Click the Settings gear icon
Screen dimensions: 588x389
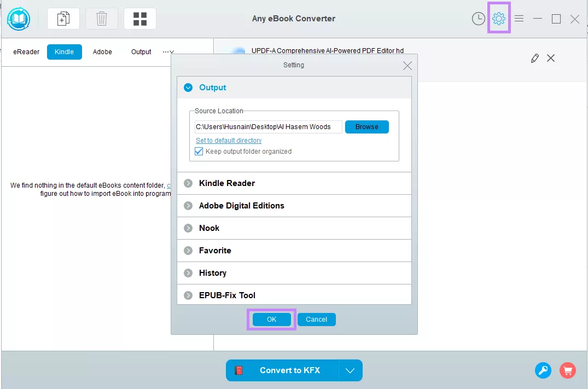coord(498,18)
